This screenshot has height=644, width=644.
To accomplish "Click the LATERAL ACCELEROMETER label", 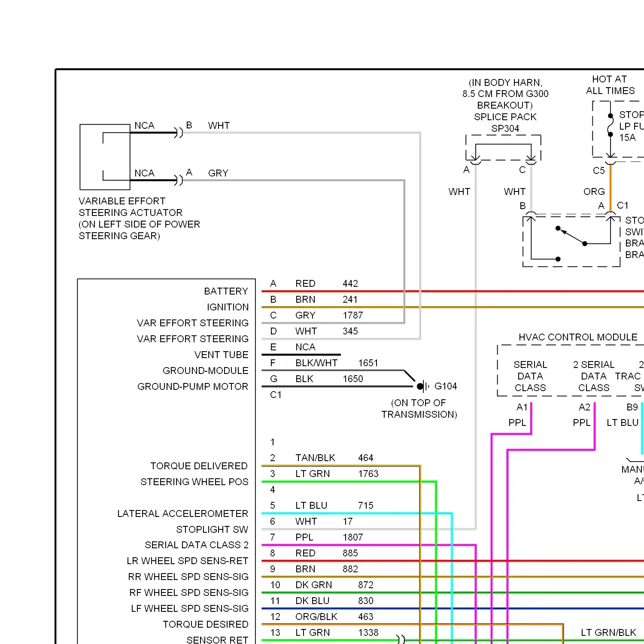I will click(183, 513).
